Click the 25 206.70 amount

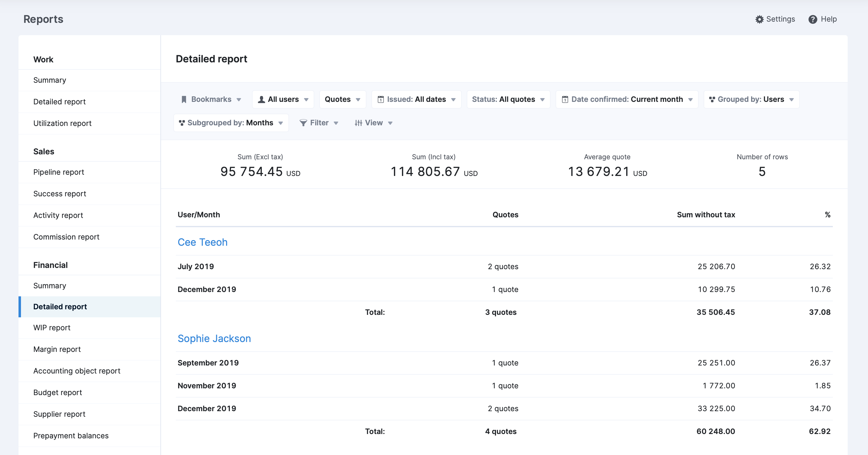click(716, 267)
